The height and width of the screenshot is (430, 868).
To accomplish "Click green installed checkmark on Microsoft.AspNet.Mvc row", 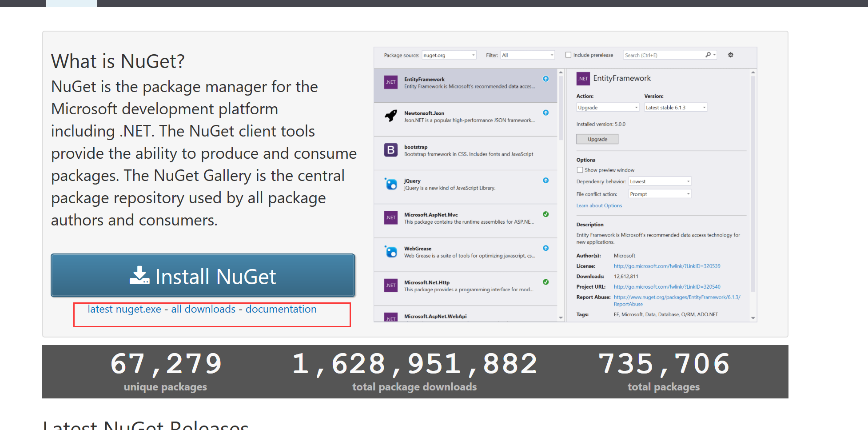I will (546, 214).
